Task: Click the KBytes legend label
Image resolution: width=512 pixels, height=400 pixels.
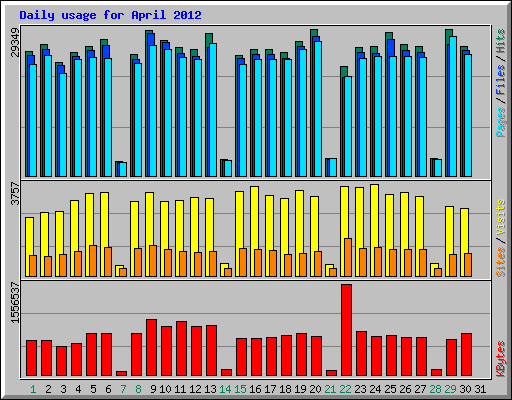Action: tap(501, 359)
